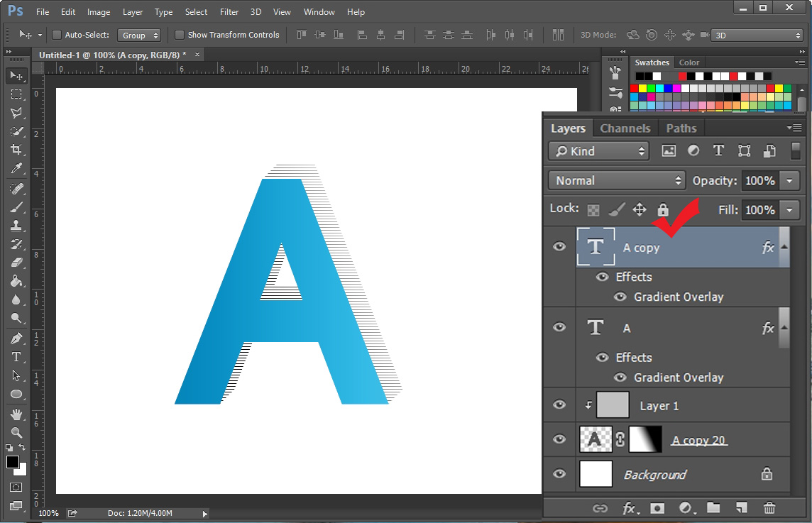Select the Hand tool
This screenshot has height=523, width=812.
click(x=16, y=414)
